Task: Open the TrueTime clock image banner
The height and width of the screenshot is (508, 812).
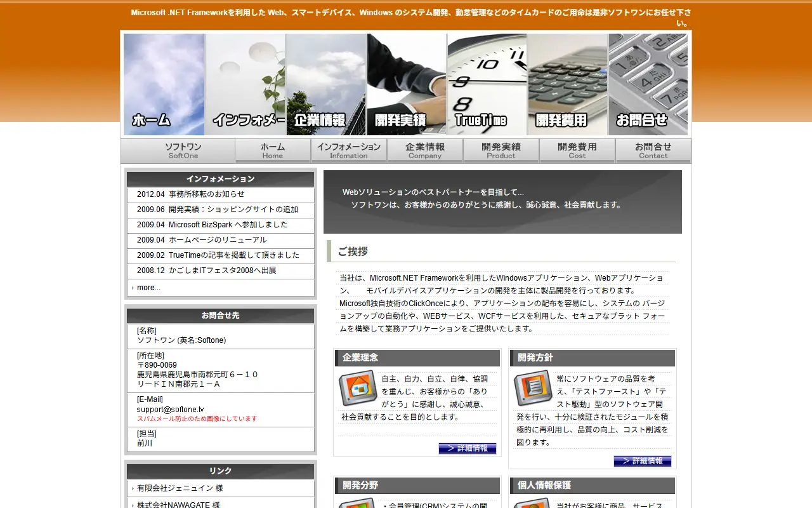Action: (487, 84)
